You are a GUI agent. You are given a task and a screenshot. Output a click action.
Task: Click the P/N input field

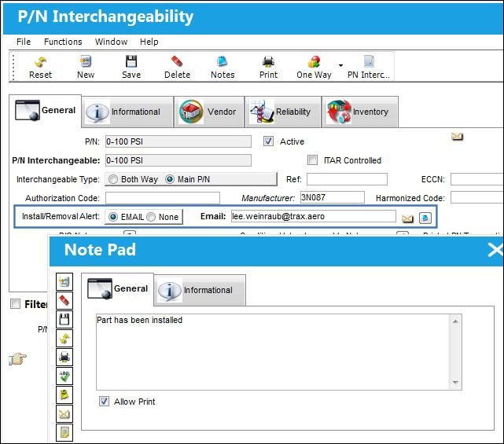178,141
